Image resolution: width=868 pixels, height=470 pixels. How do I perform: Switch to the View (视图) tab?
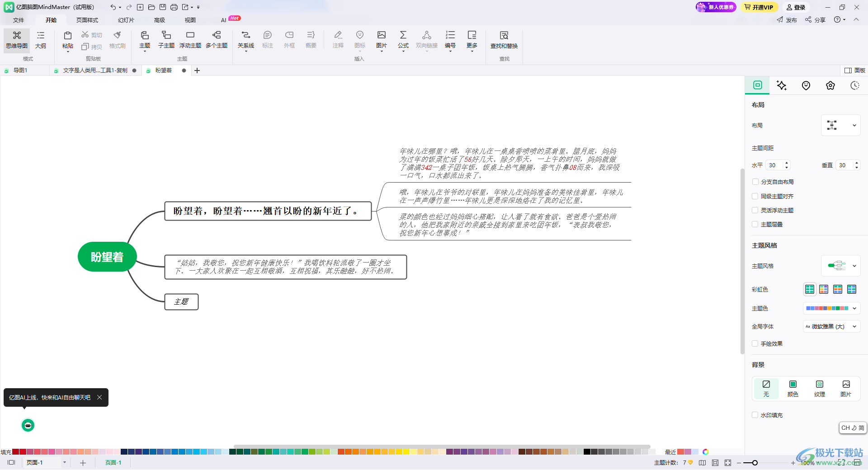pos(190,20)
